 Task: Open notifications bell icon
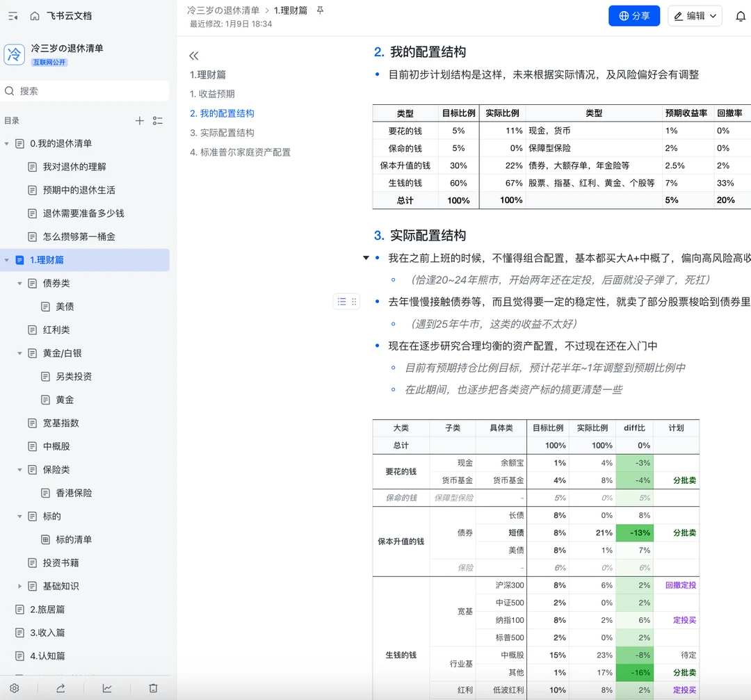[x=741, y=16]
